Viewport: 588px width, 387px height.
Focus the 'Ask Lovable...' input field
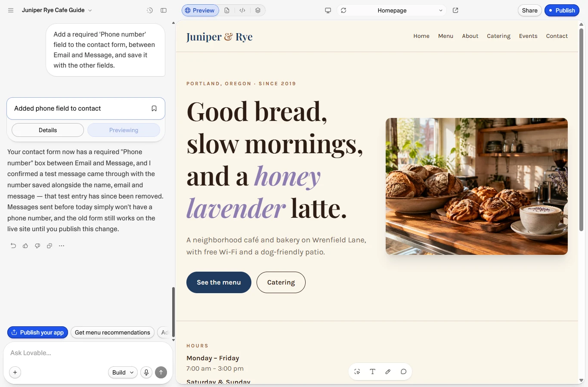point(88,353)
